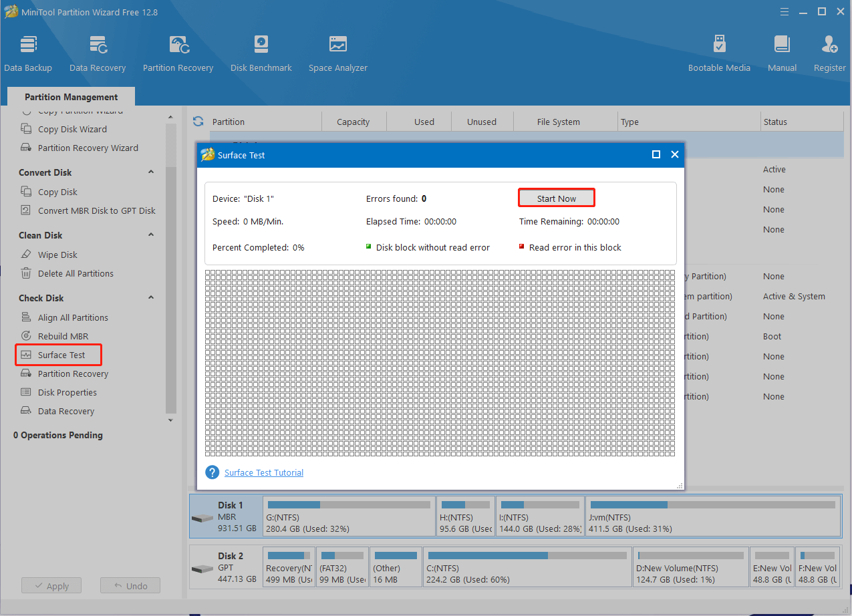Choose Align All Partitions
The width and height of the screenshot is (852, 616).
pyautogui.click(x=73, y=318)
